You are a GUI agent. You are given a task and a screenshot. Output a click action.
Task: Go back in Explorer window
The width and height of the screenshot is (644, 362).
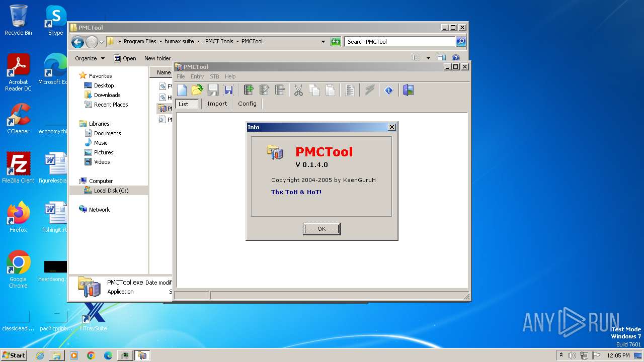tap(77, 42)
